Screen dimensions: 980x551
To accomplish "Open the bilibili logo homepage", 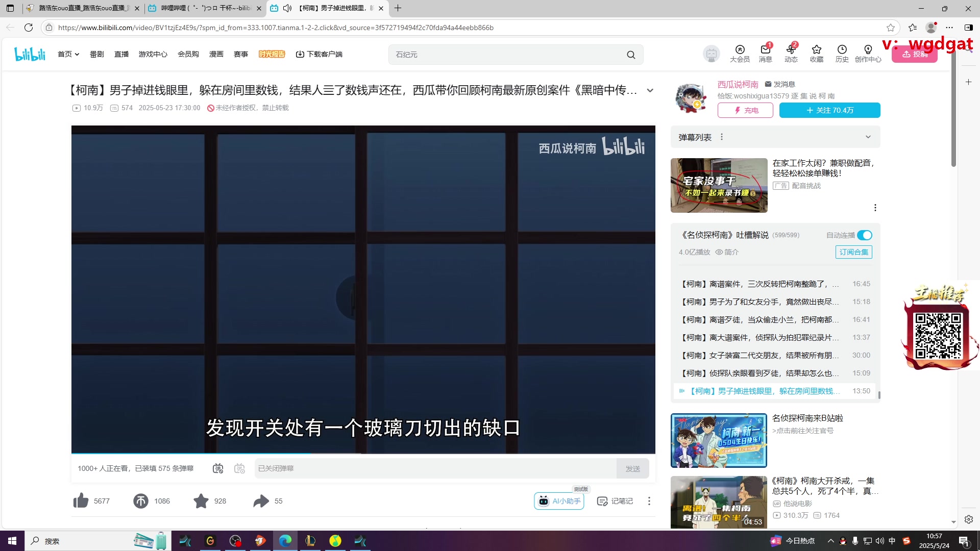I will [30, 54].
